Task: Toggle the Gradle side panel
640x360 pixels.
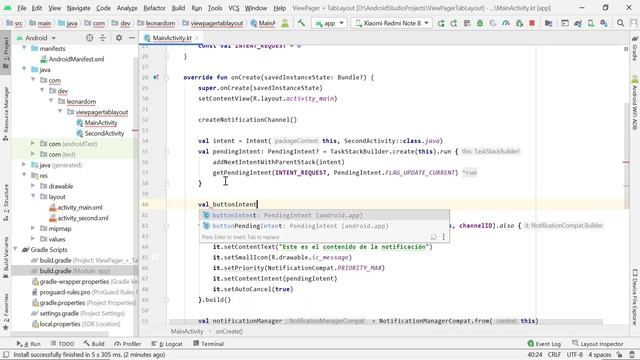Action: pyautogui.click(x=635, y=48)
